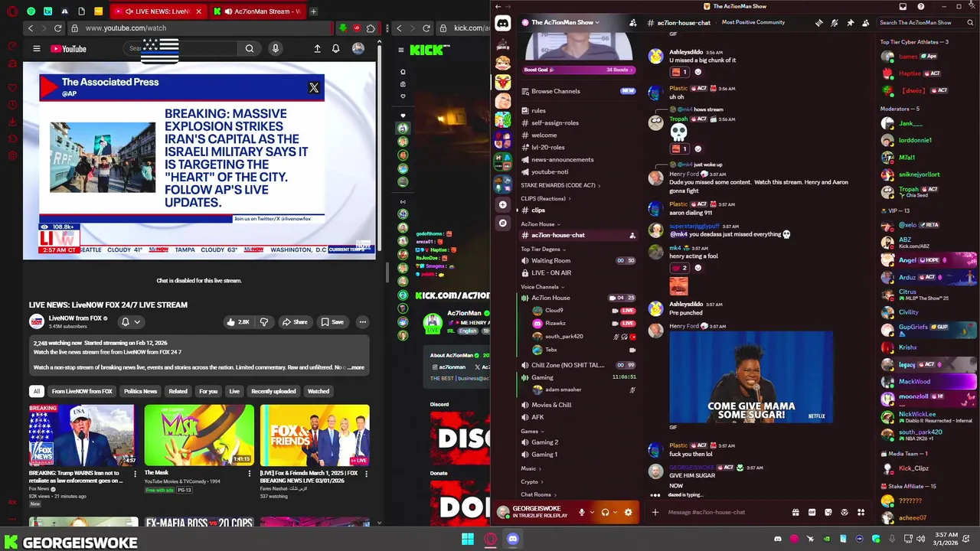The height and width of the screenshot is (551, 980).
Task: Open the emoji picker in Discord
Action: click(x=844, y=512)
